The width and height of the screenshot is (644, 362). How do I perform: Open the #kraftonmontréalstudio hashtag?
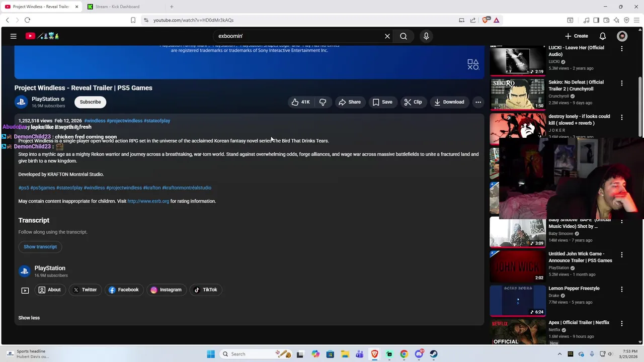tap(187, 188)
